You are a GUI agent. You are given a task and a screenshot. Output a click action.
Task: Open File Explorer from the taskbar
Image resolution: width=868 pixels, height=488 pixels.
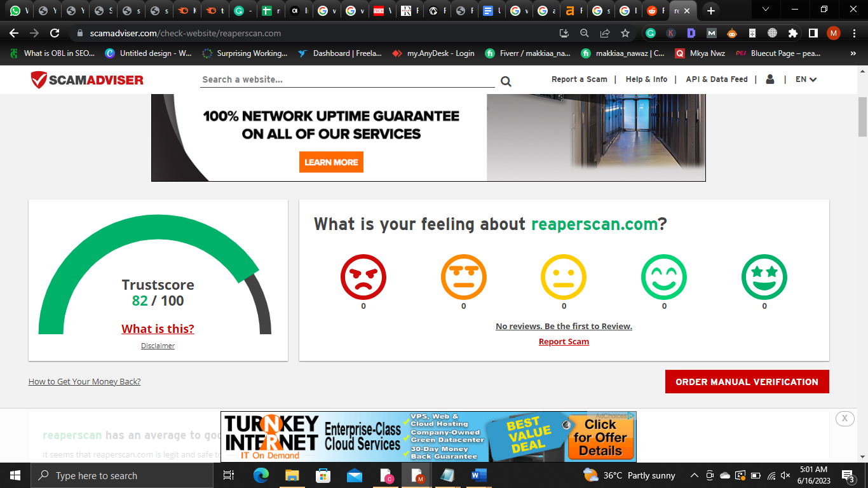coord(292,475)
